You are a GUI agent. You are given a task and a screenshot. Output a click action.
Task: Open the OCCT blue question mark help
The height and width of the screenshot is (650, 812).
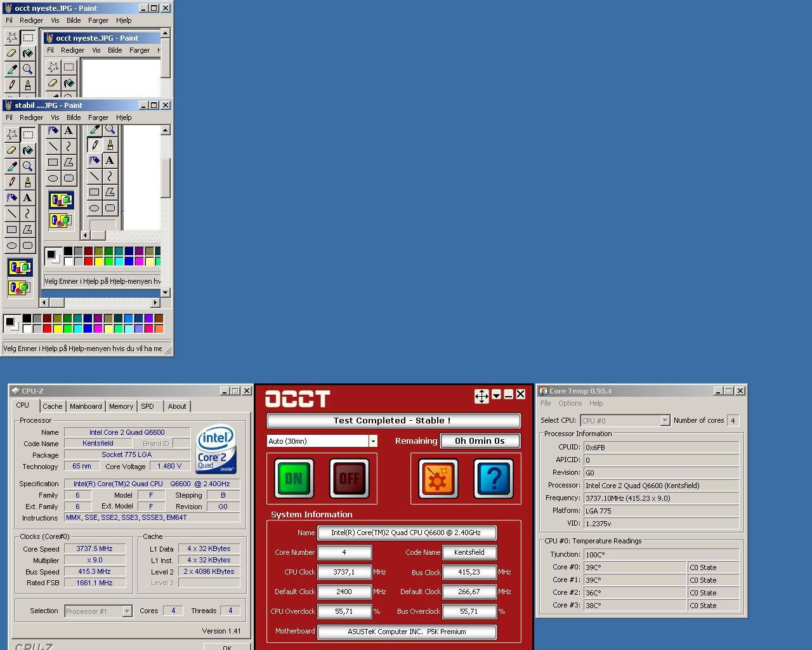point(494,478)
